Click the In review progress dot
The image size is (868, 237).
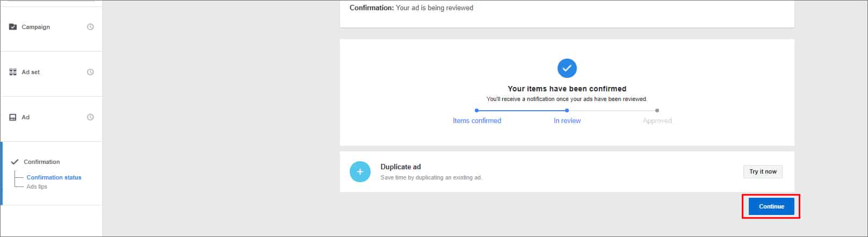pyautogui.click(x=567, y=111)
